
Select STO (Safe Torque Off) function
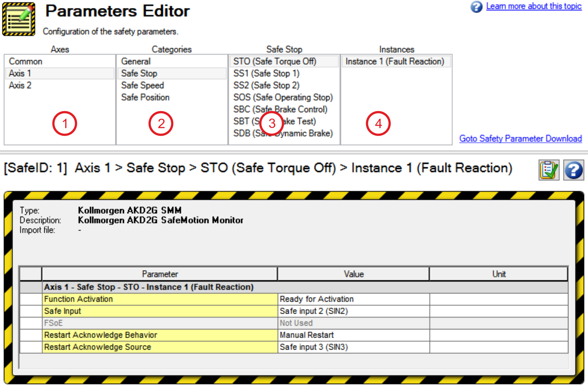284,61
